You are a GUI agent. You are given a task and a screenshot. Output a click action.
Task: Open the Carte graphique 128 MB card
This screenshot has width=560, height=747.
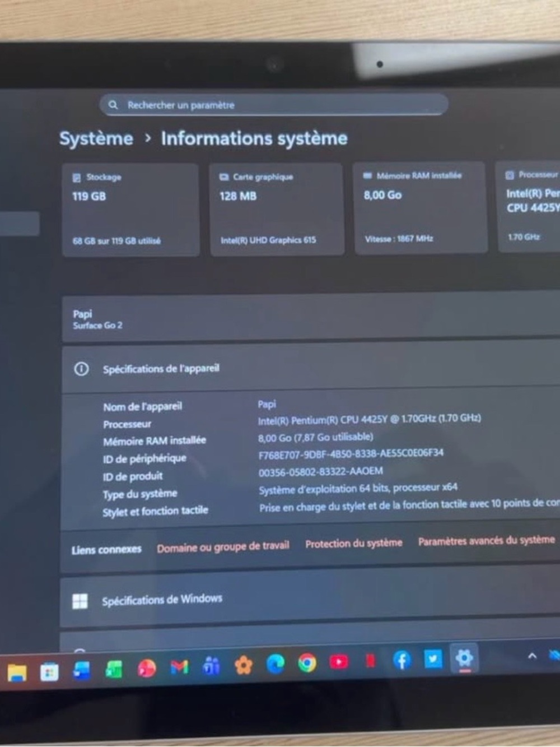(x=277, y=209)
